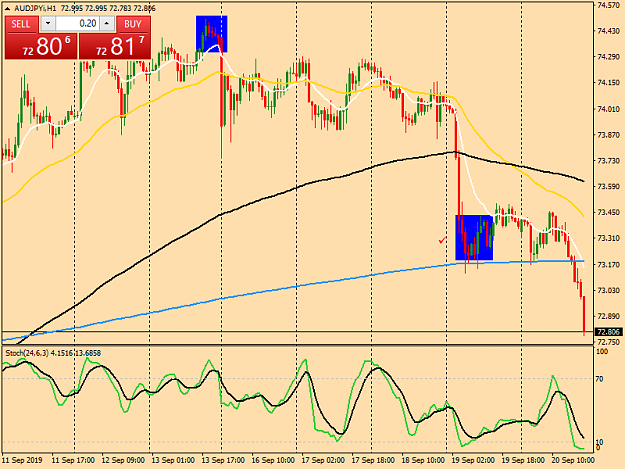Click the 70 level on Stochastic scale

[600, 379]
